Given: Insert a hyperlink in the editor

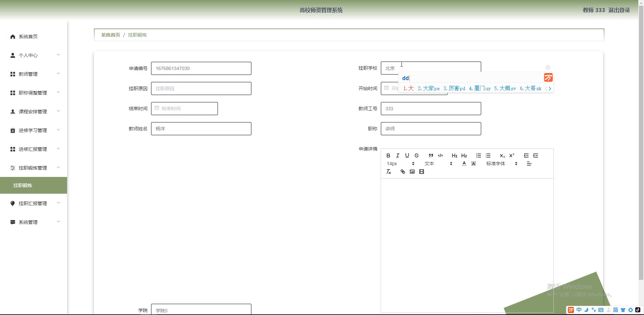Looking at the screenshot, I should 403,172.
